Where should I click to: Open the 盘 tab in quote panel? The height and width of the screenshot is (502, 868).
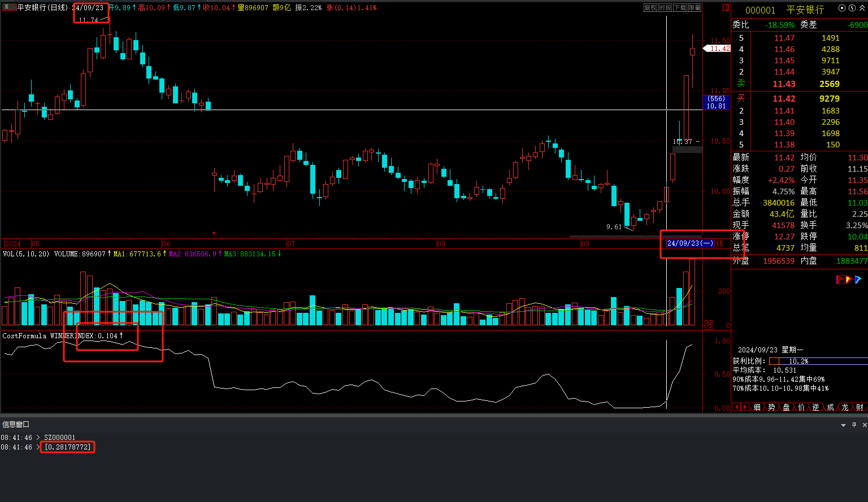[787, 407]
